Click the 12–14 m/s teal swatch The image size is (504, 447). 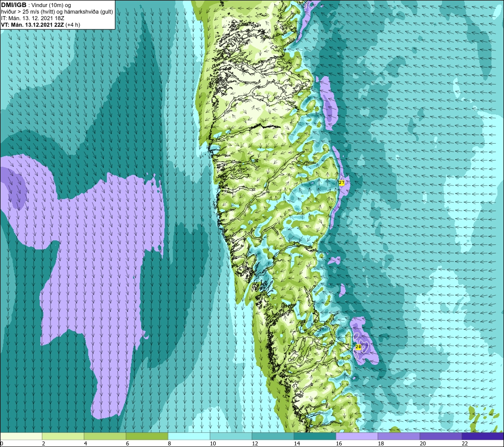pyautogui.click(x=273, y=436)
